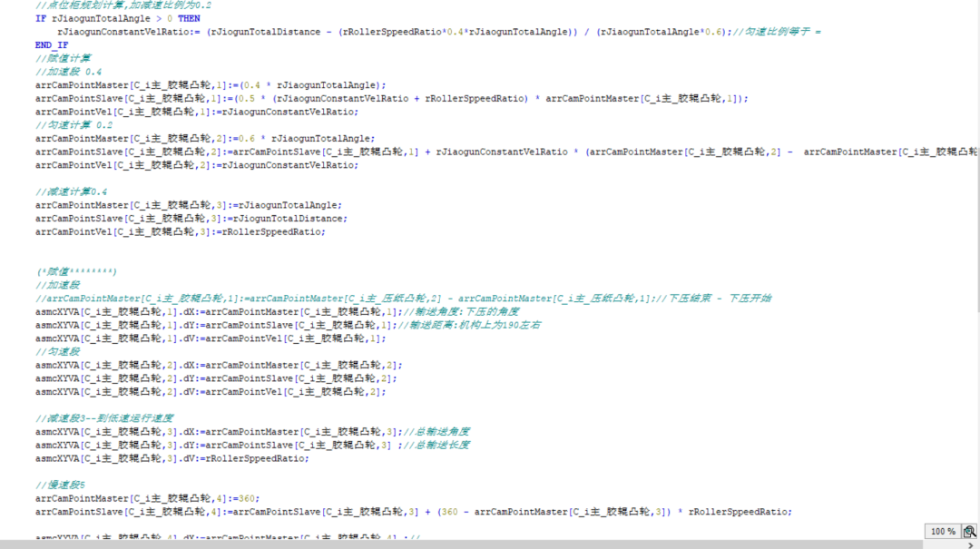The width and height of the screenshot is (980, 549).
Task: Click the asmcXYVA index 2 ".dX" line
Action: [219, 365]
